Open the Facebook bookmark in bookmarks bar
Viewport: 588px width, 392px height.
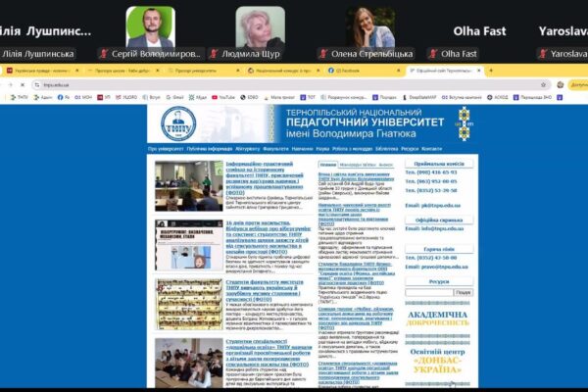(x=64, y=98)
